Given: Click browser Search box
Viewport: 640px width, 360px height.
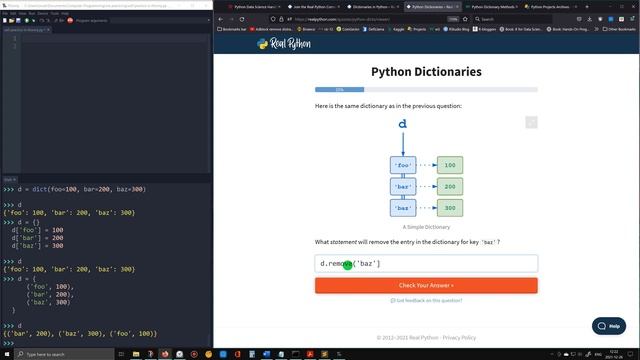Looking at the screenshot, I should 513,19.
